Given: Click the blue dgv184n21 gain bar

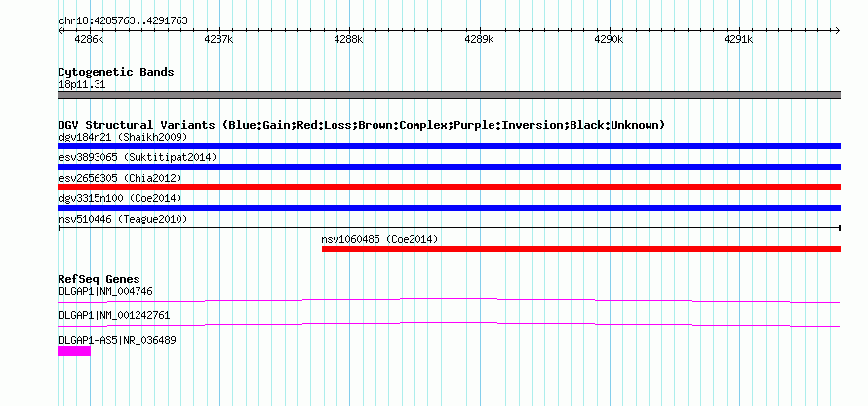Looking at the screenshot, I should click(449, 146).
